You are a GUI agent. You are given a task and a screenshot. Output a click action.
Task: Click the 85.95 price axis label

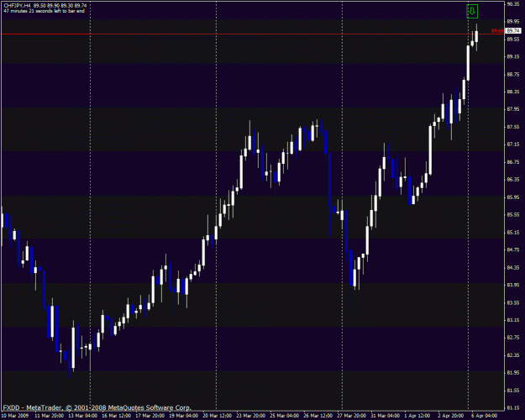[513, 197]
